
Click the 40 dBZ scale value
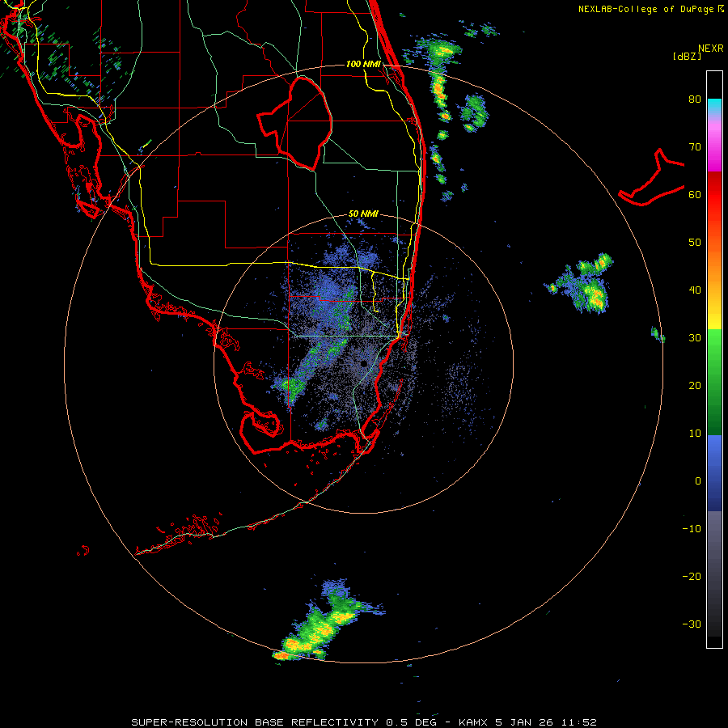pyautogui.click(x=695, y=290)
